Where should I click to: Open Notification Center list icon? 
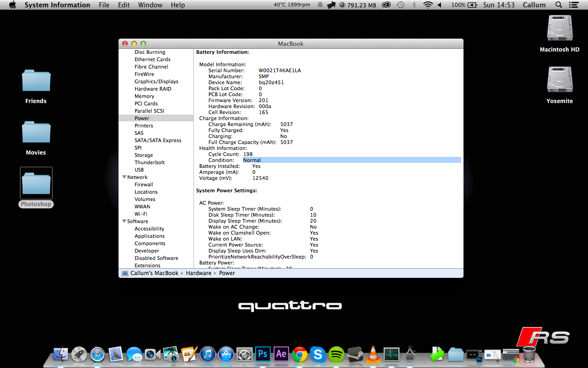coord(573,5)
